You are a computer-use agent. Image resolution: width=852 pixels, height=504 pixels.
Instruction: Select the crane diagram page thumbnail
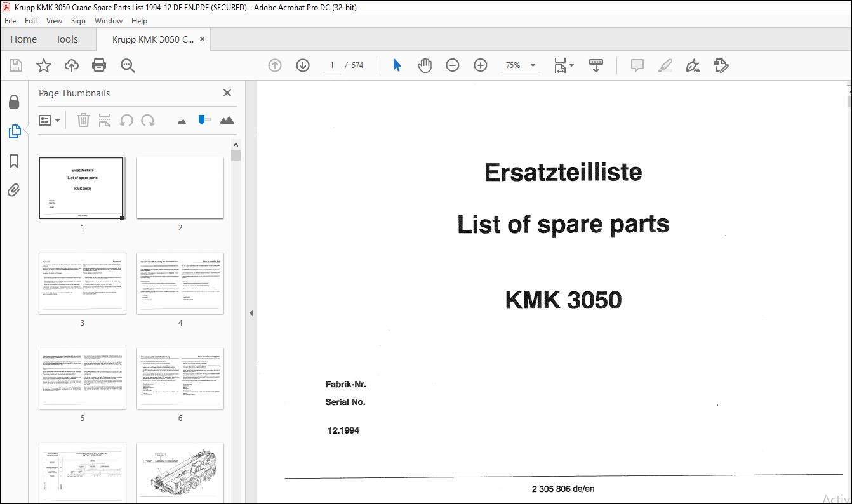coord(180,473)
